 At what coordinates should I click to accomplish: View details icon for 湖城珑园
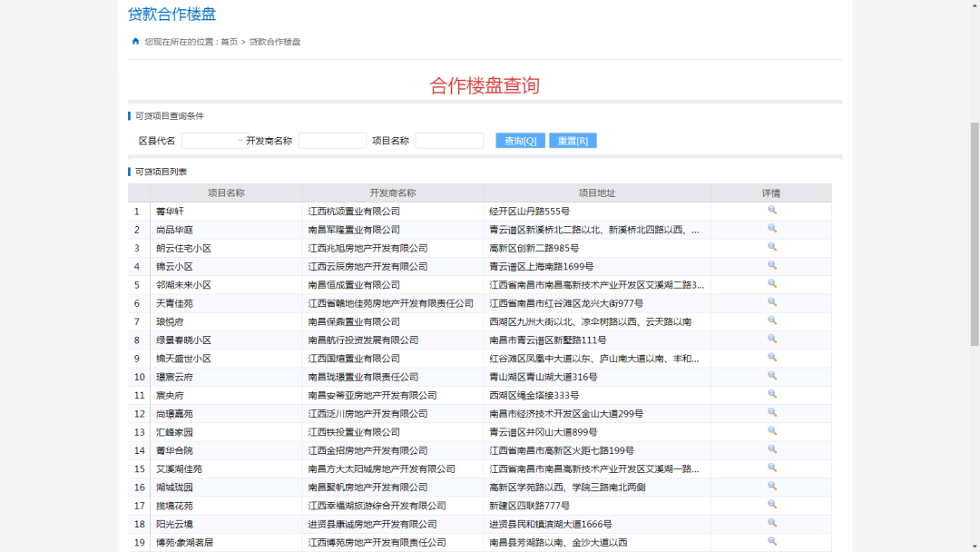tap(772, 487)
